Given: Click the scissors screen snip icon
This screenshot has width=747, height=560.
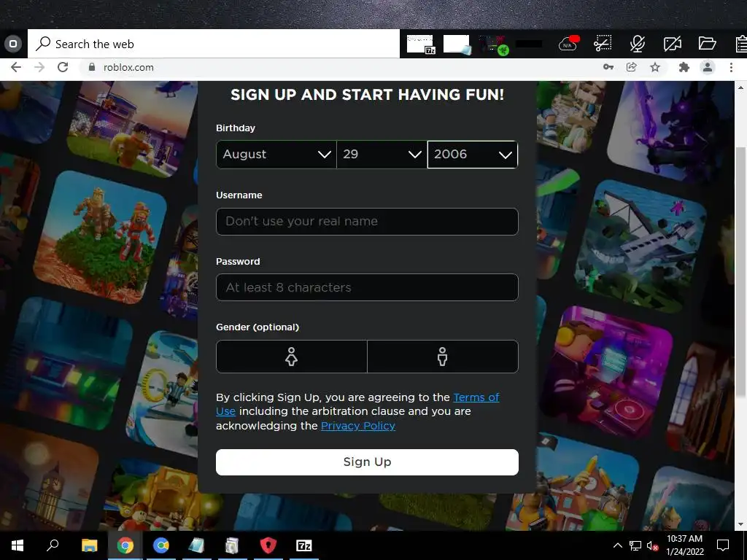Looking at the screenshot, I should (603, 43).
